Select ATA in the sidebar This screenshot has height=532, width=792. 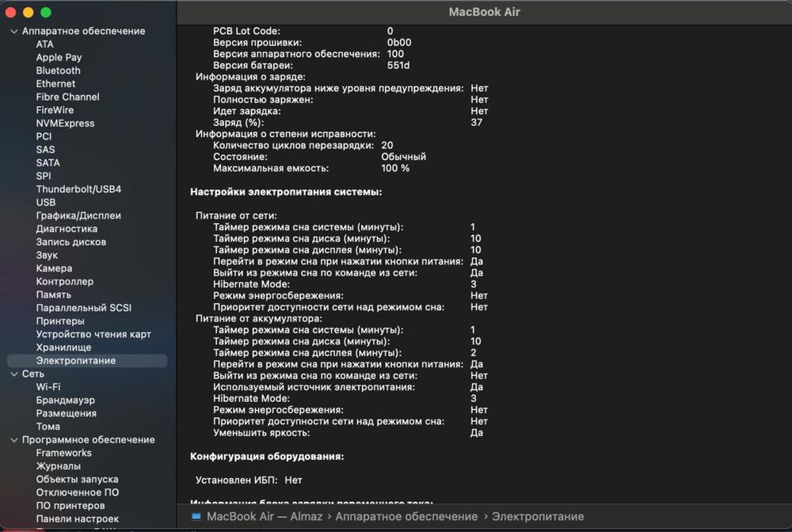(x=44, y=44)
